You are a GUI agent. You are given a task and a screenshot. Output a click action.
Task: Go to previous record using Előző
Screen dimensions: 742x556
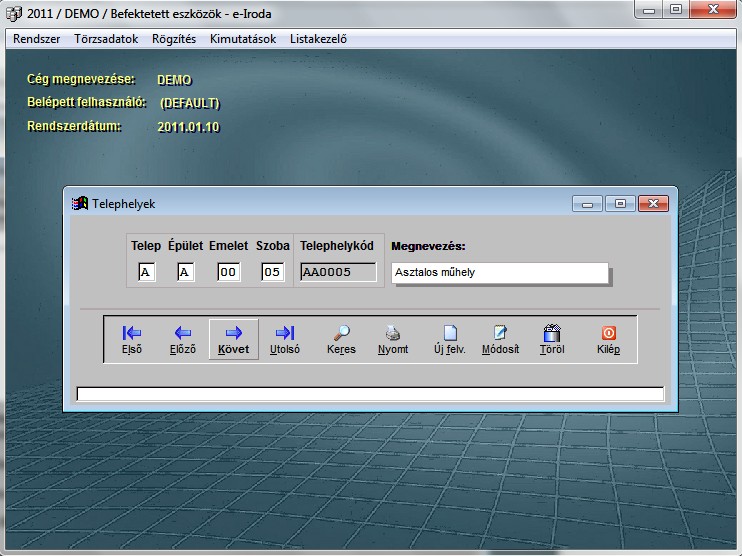(183, 340)
